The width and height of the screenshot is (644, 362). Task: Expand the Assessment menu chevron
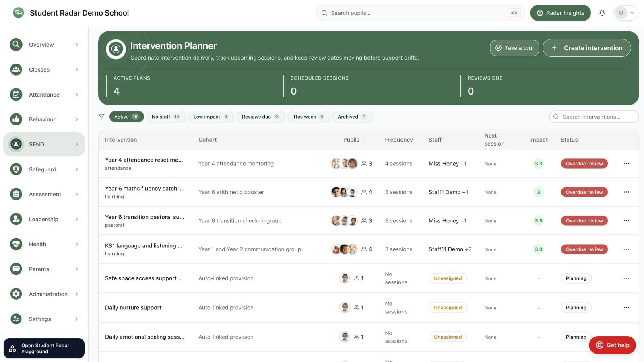tap(77, 194)
